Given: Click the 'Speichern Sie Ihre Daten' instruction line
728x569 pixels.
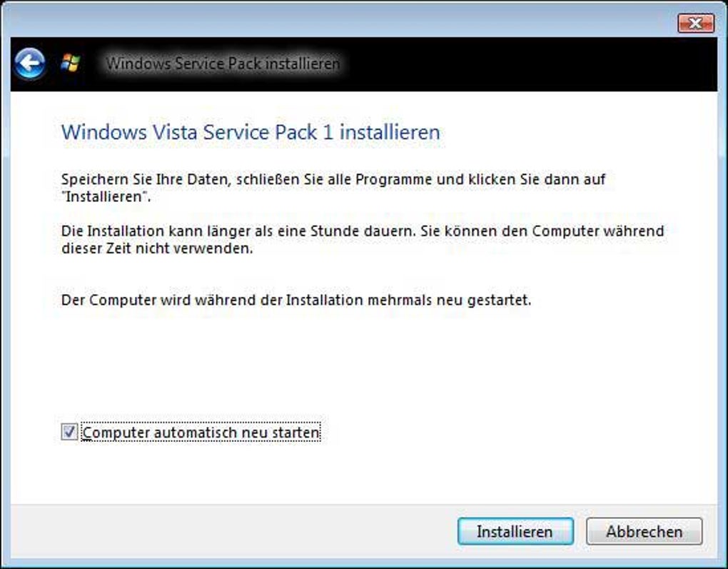Looking at the screenshot, I should (x=333, y=179).
